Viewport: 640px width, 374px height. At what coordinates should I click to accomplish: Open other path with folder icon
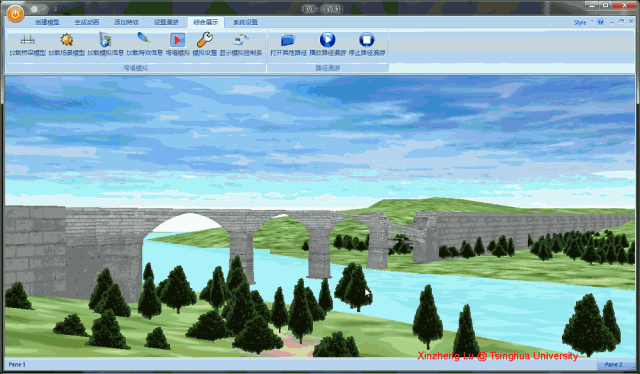click(x=288, y=40)
